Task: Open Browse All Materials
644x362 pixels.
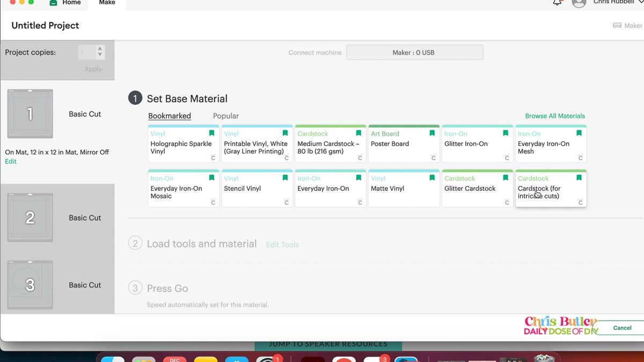Action: [x=555, y=116]
